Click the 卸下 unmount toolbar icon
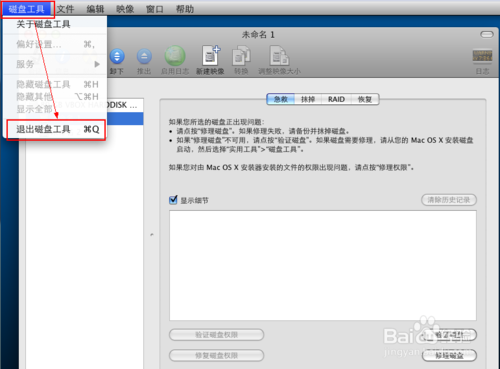 tap(117, 56)
